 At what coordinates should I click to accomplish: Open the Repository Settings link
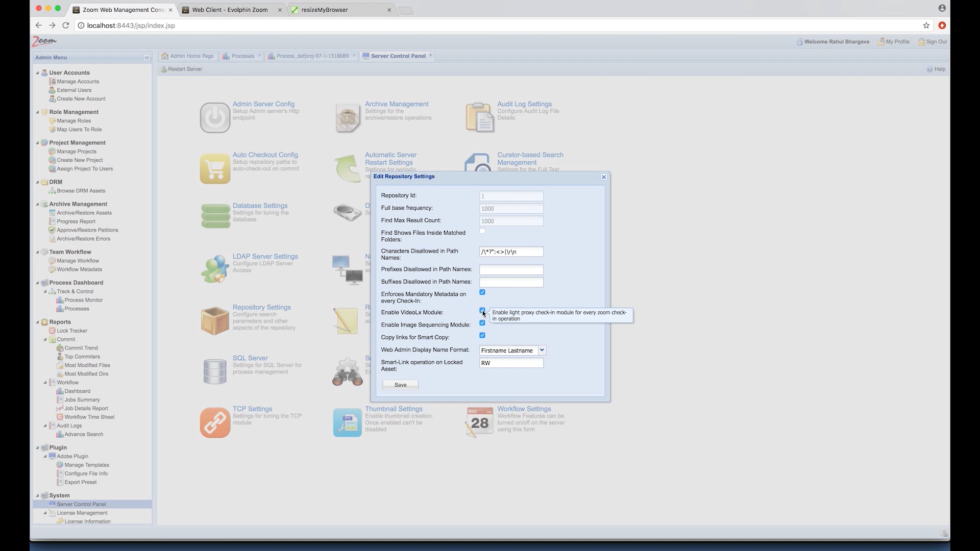262,307
